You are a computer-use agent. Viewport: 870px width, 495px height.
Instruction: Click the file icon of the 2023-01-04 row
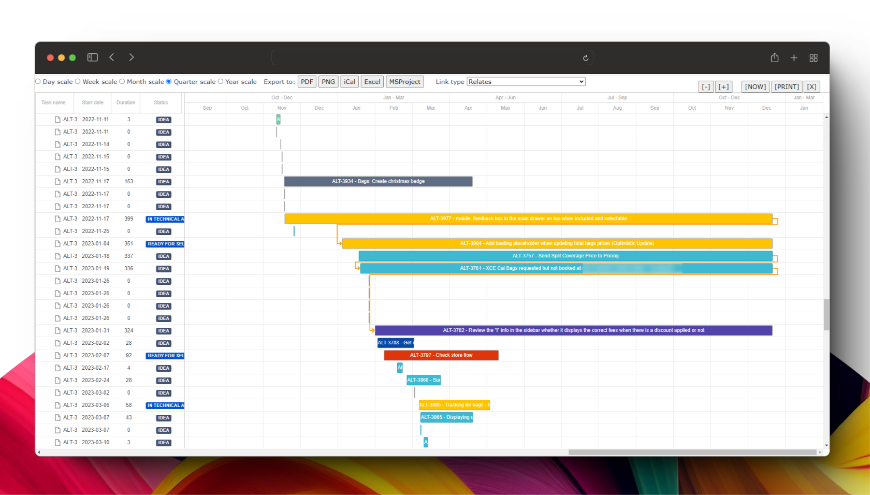pos(57,244)
